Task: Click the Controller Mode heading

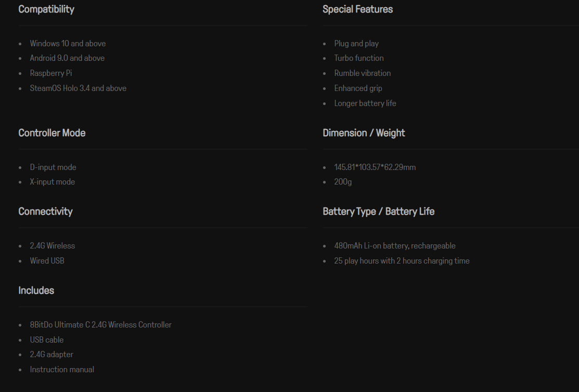Action: [52, 133]
